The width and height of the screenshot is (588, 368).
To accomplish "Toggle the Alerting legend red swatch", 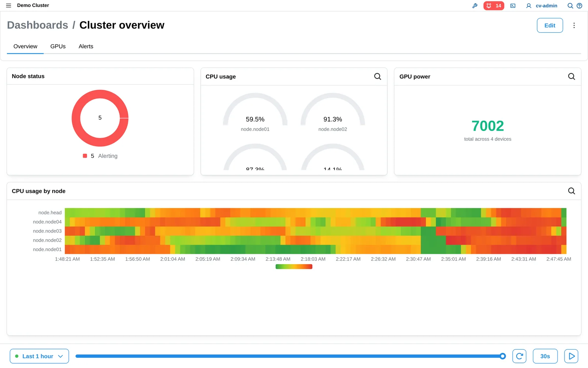I will pos(85,156).
